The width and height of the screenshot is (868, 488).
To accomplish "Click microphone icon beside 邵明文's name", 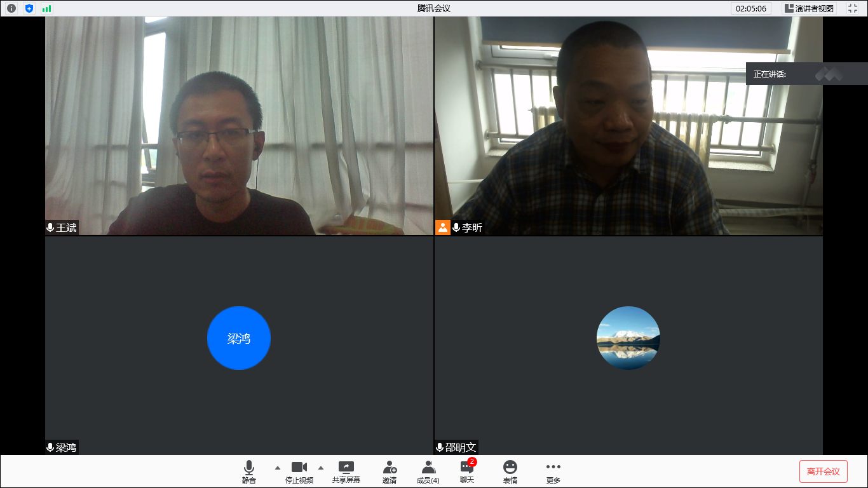I will pyautogui.click(x=440, y=447).
